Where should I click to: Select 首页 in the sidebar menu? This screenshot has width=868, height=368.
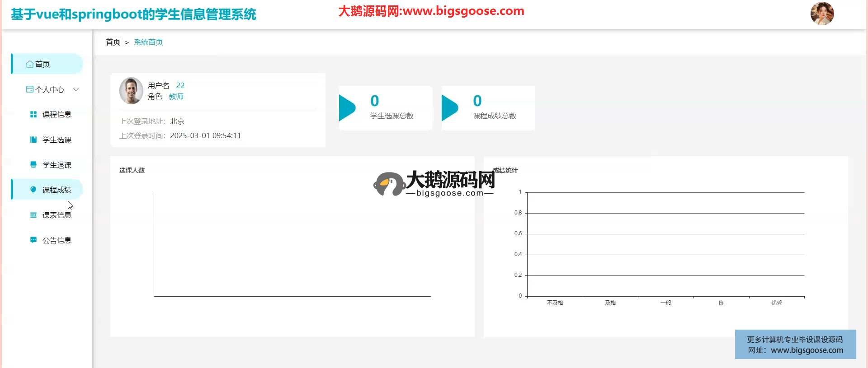tap(42, 64)
